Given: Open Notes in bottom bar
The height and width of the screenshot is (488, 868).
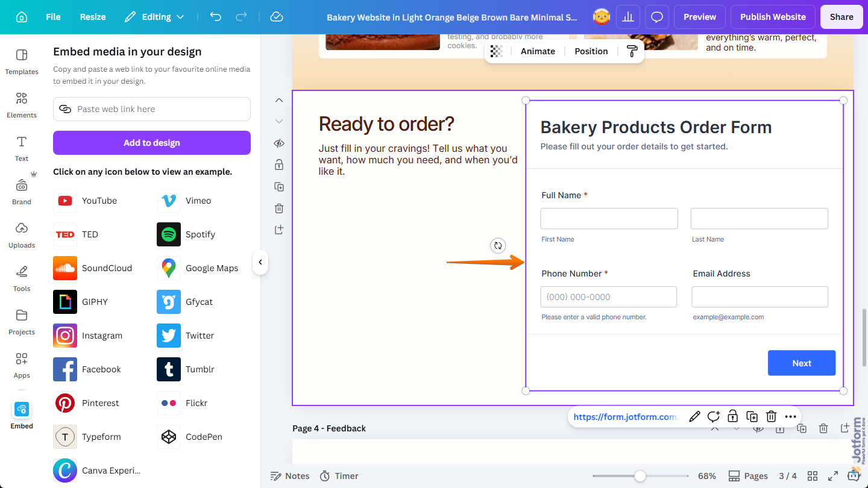Looking at the screenshot, I should pos(289,476).
